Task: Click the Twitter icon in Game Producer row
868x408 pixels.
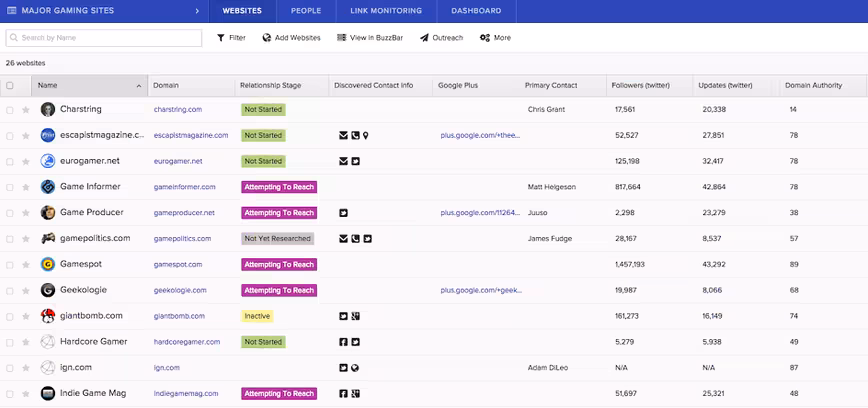Action: tap(343, 213)
